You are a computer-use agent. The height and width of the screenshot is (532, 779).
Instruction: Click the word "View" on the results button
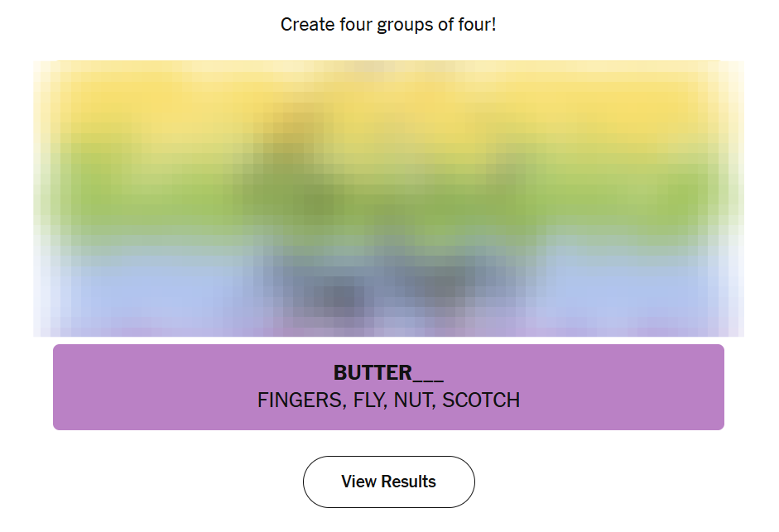click(358, 482)
